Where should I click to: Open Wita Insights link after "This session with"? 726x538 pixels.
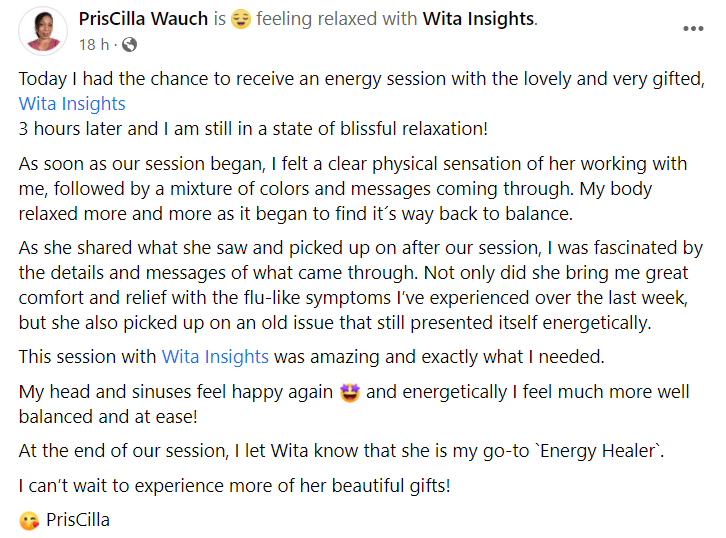coord(215,355)
